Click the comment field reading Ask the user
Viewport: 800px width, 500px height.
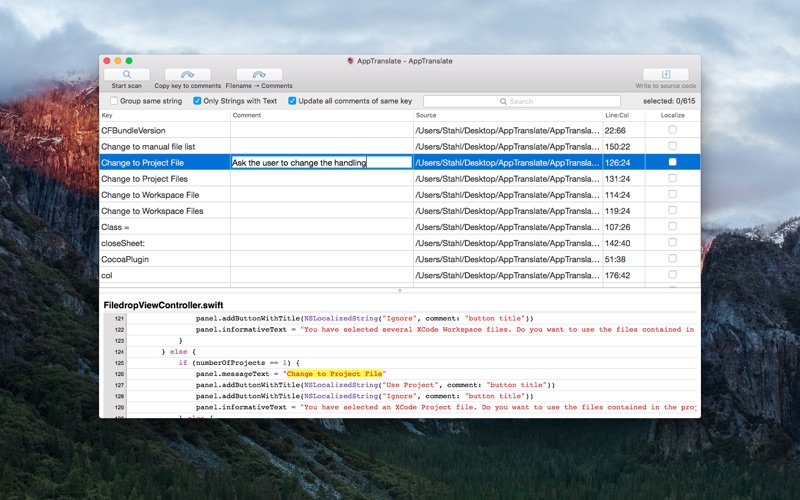[321, 162]
